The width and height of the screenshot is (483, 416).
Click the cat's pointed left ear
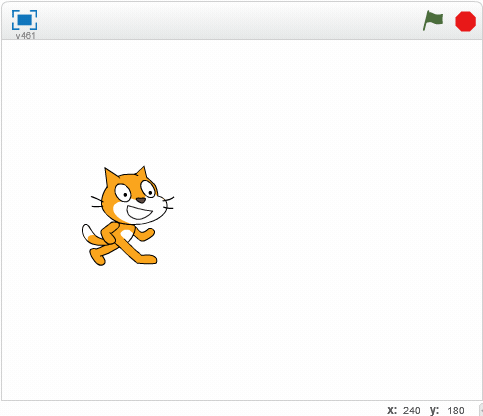click(110, 176)
